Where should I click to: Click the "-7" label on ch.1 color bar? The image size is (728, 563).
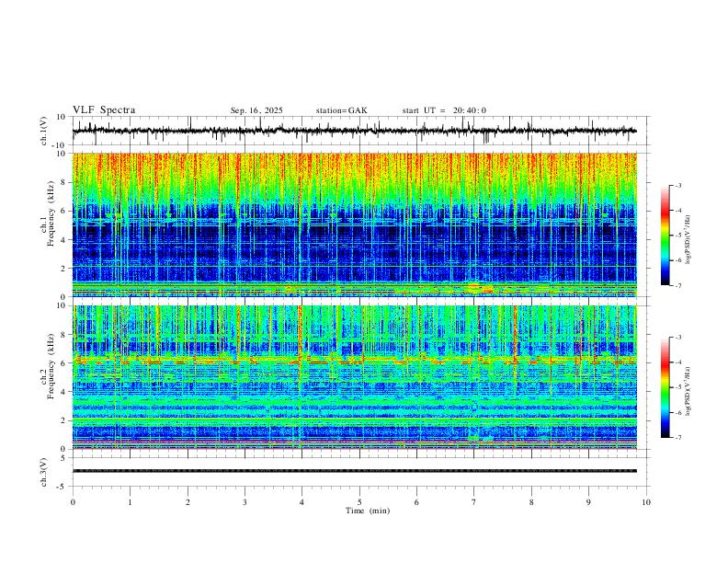[x=677, y=285]
